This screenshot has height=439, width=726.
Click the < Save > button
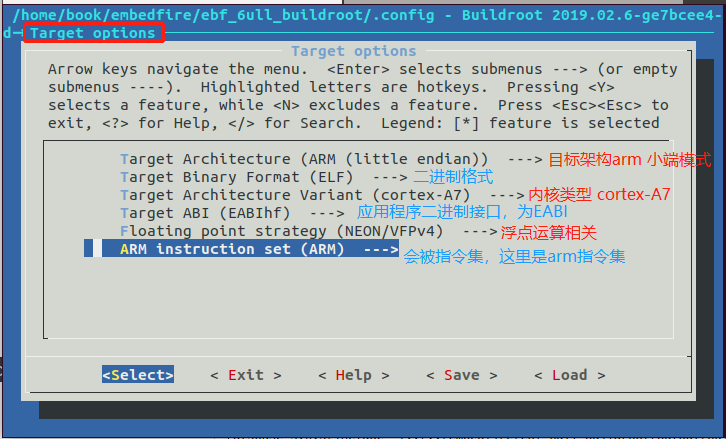coord(462,375)
